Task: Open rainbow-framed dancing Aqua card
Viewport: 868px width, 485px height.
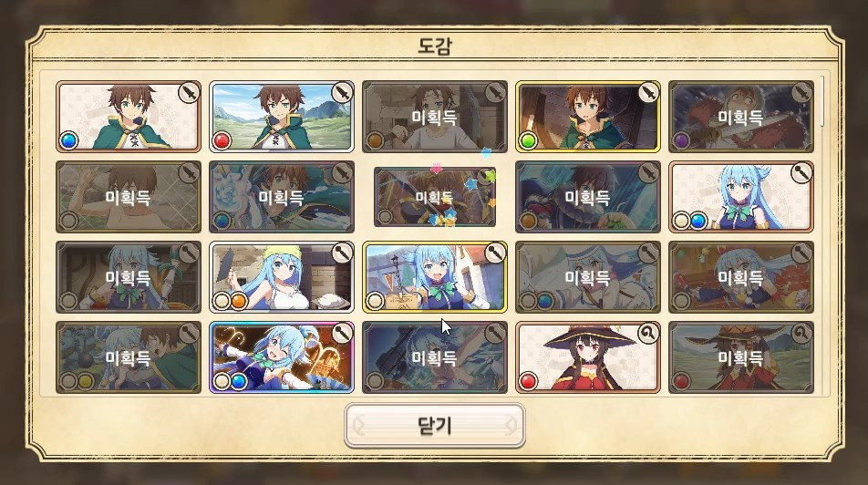Action: [282, 357]
